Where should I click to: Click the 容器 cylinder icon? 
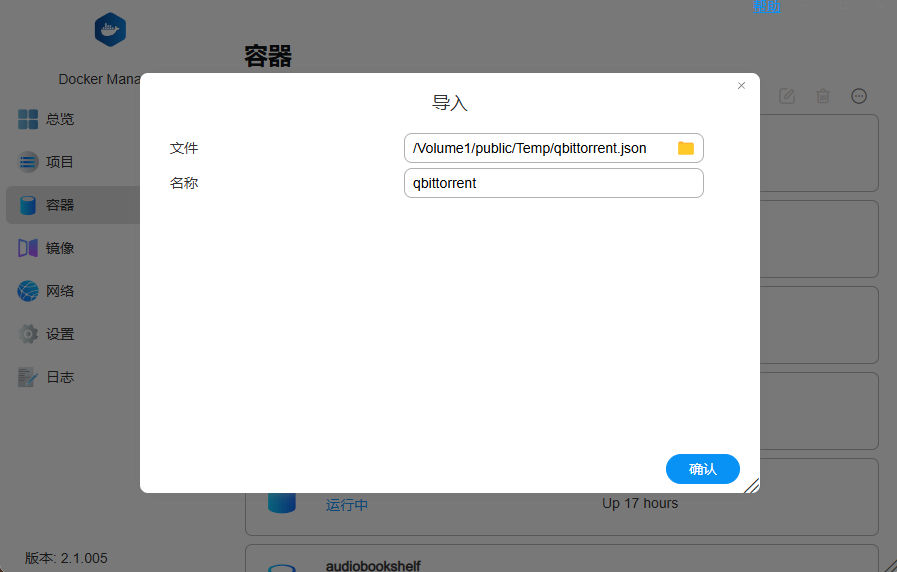pyautogui.click(x=28, y=205)
